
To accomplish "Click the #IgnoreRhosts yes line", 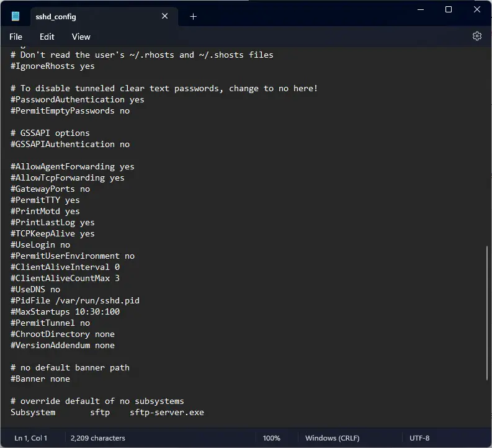I will tap(52, 66).
